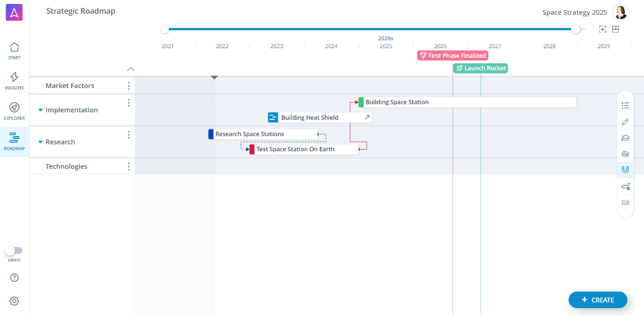Toggle the hidden layers icon
Screen dimensions: 644x316
626,154
